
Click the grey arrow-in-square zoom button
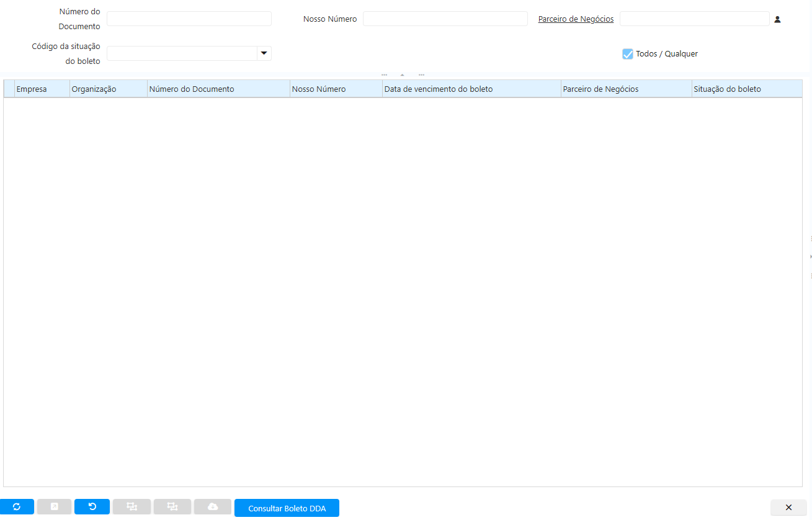pos(54,507)
